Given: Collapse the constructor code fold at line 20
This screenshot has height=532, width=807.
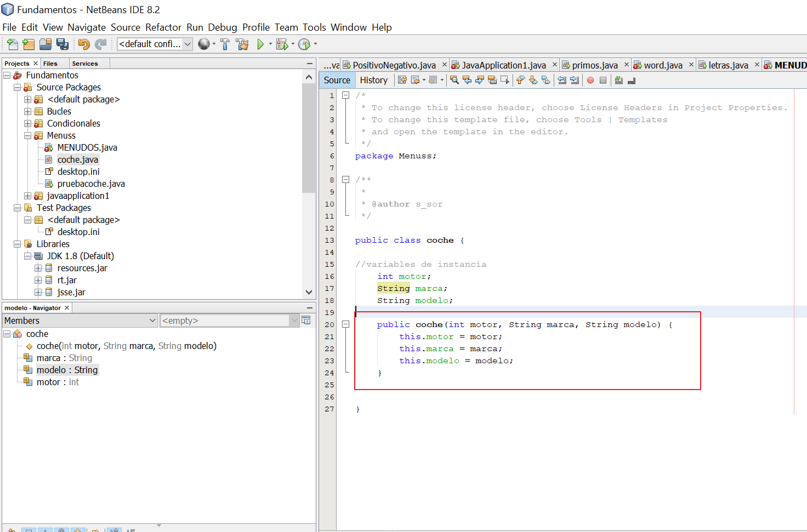Looking at the screenshot, I should click(346, 324).
